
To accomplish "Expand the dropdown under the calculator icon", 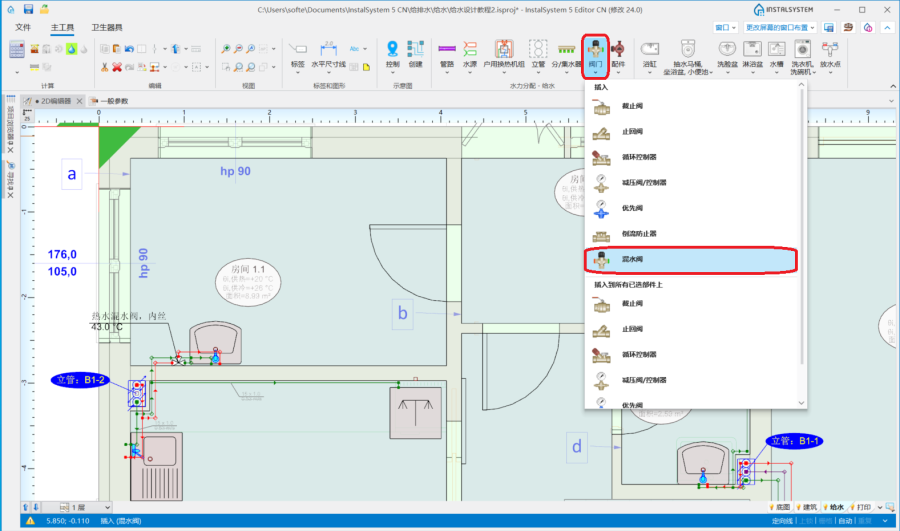I will [x=17, y=72].
